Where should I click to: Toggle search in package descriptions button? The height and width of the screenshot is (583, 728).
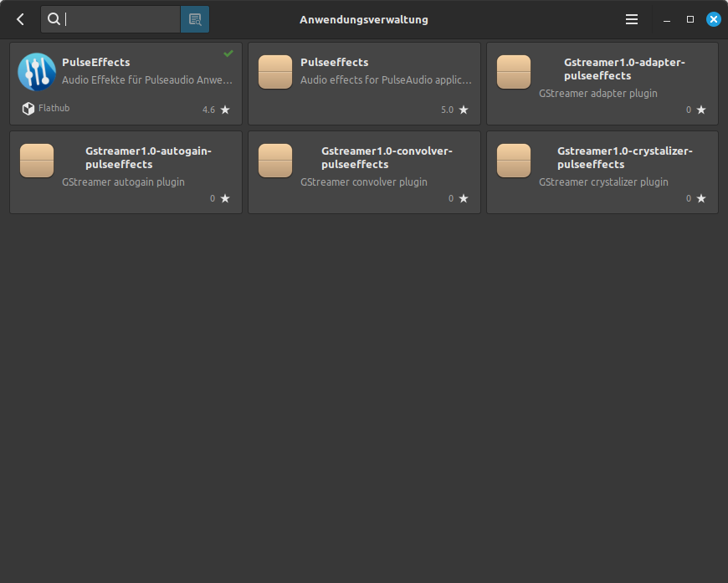(195, 19)
